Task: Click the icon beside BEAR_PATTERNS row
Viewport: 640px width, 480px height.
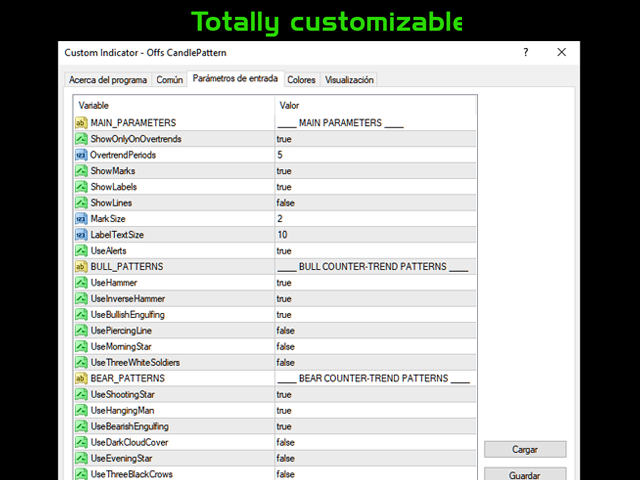Action: point(82,379)
